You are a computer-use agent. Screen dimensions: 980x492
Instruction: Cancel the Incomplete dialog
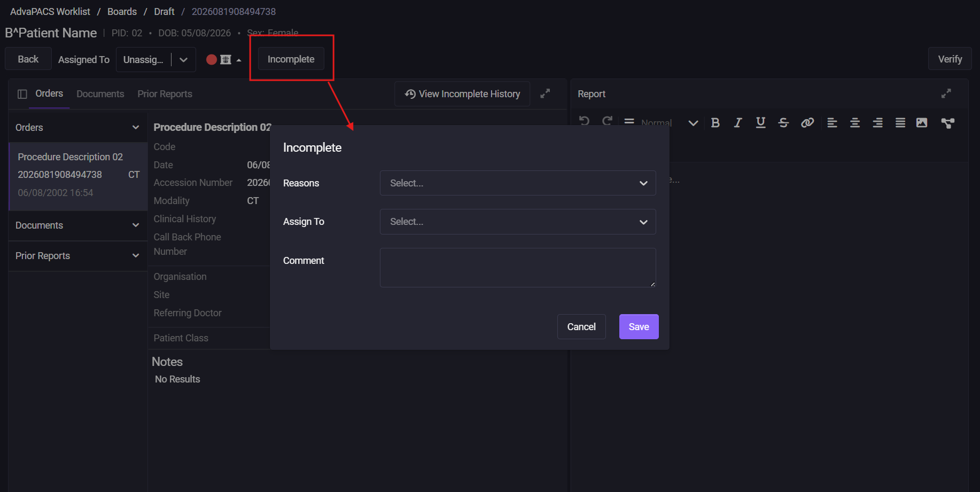click(581, 327)
